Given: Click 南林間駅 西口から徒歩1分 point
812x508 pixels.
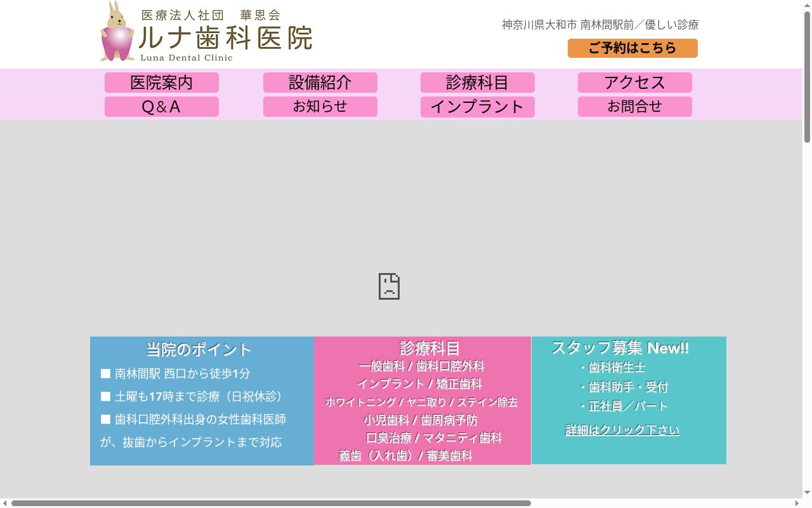Looking at the screenshot, I should click(x=176, y=373).
